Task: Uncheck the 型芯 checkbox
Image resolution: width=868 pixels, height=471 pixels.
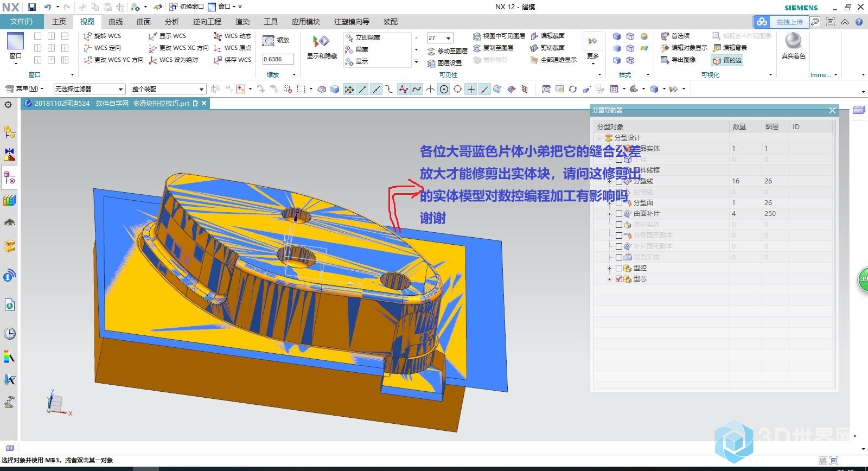Action: [618, 279]
